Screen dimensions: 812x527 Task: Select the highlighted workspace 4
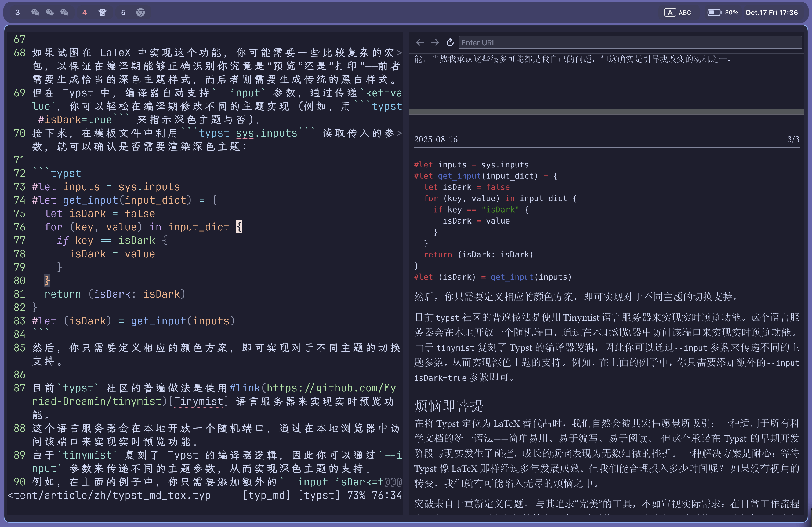(85, 13)
